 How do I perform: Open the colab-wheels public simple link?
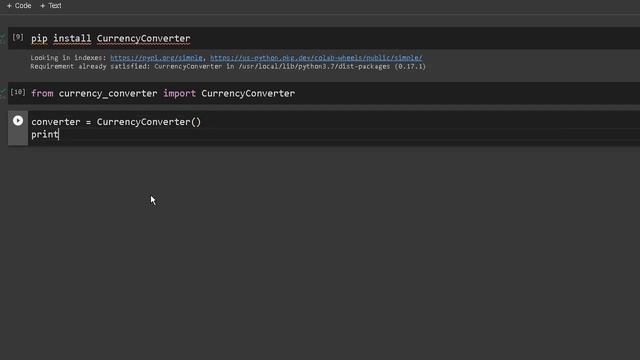click(316, 58)
